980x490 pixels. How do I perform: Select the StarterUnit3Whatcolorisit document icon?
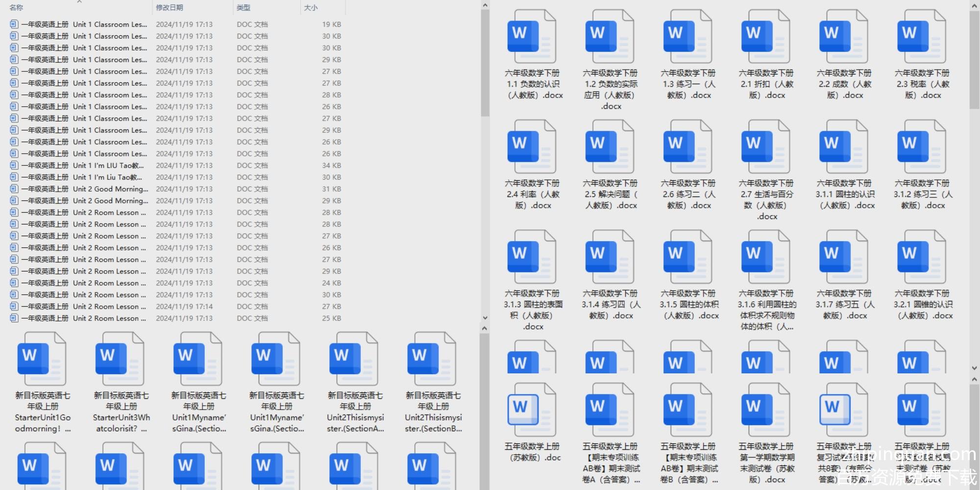pos(120,358)
